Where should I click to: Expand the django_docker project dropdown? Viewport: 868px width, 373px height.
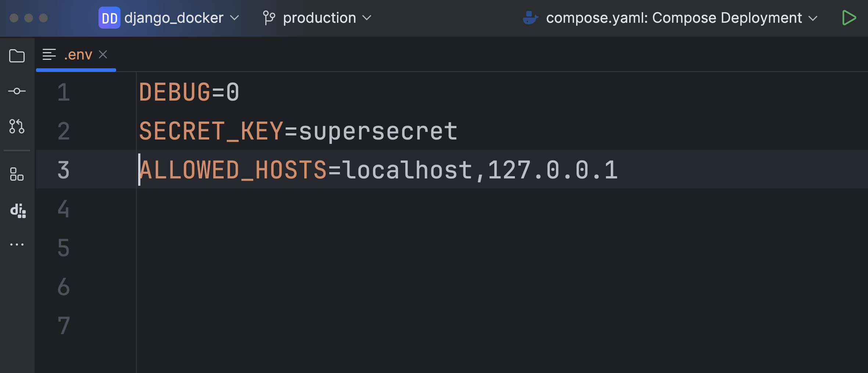pos(234,18)
